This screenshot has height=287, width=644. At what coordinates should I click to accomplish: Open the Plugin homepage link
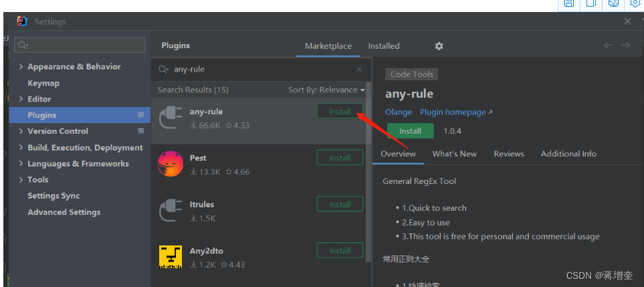point(456,112)
